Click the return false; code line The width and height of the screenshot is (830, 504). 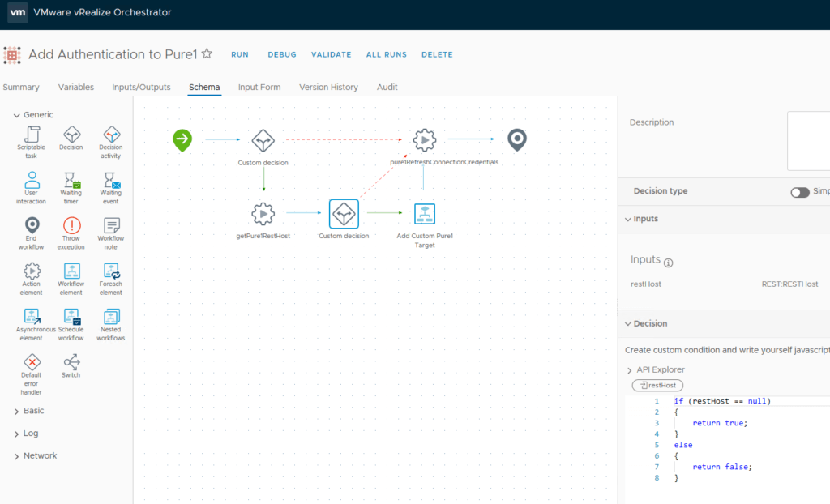pyautogui.click(x=722, y=467)
